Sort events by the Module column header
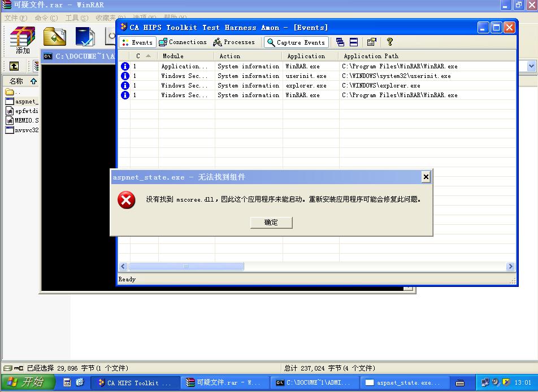Screen dimensions: 538x392 pyautogui.click(x=186, y=56)
